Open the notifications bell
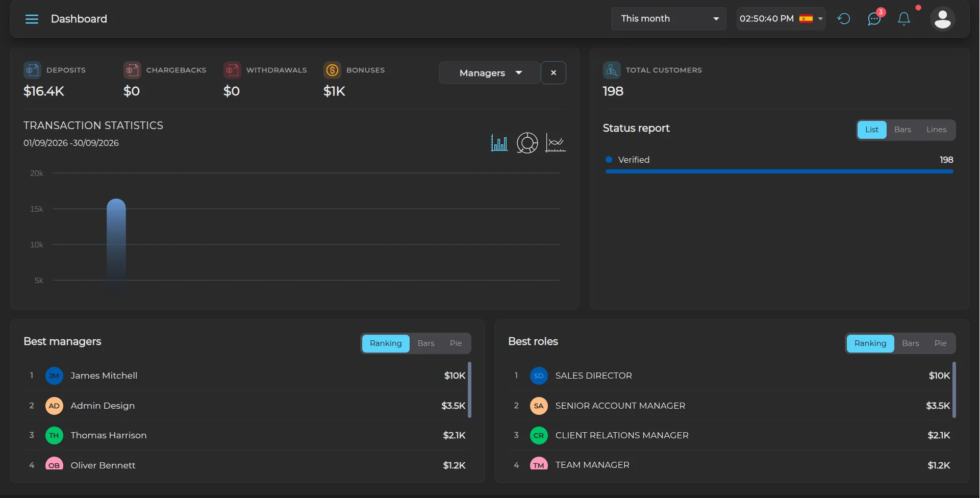 [x=904, y=19]
